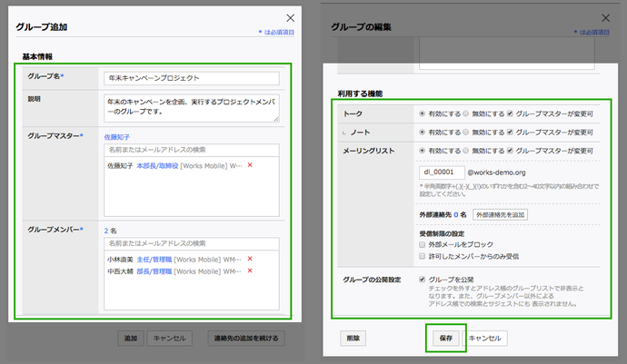Click into the 説明 text area
The height and width of the screenshot is (364, 627).
pos(192,108)
